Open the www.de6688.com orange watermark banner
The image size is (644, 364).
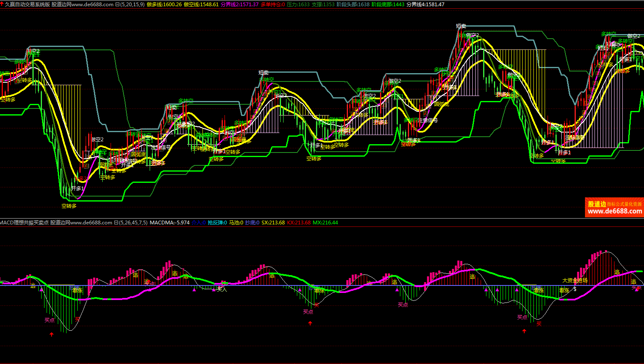click(x=614, y=207)
